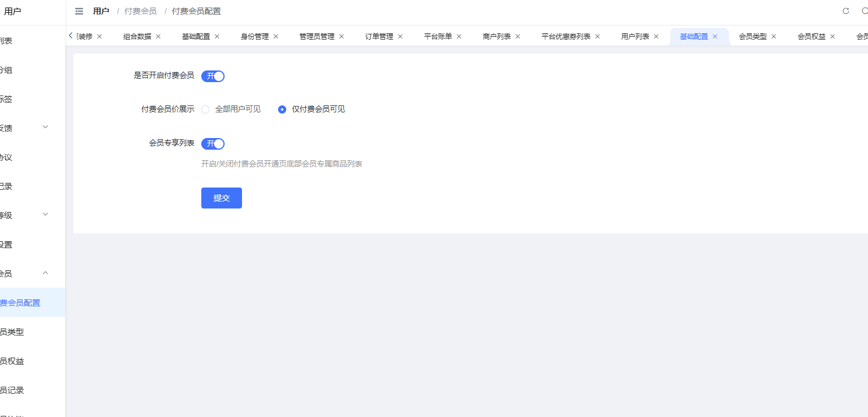Click the 付费会员 breadcrumb link
The image size is (868, 417).
tap(140, 11)
